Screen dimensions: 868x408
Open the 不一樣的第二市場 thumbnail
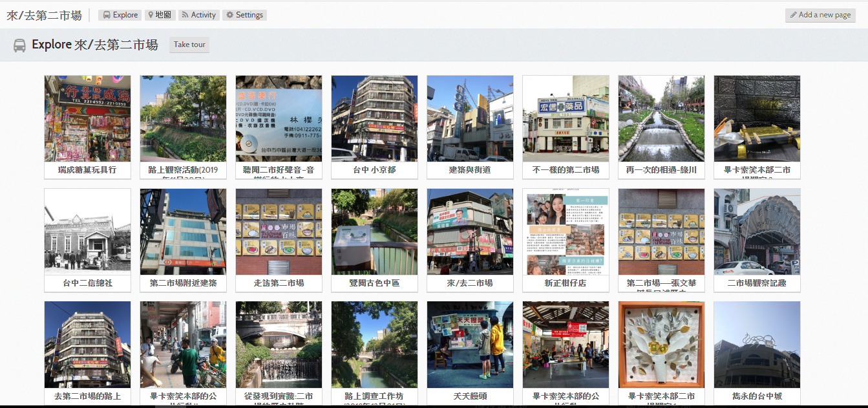pyautogui.click(x=566, y=118)
